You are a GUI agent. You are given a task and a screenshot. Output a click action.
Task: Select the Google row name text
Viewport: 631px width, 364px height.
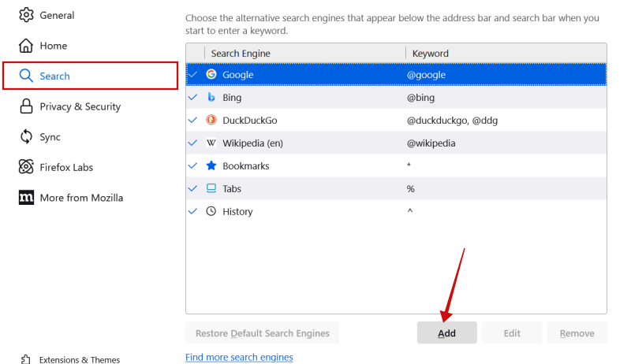pyautogui.click(x=238, y=75)
